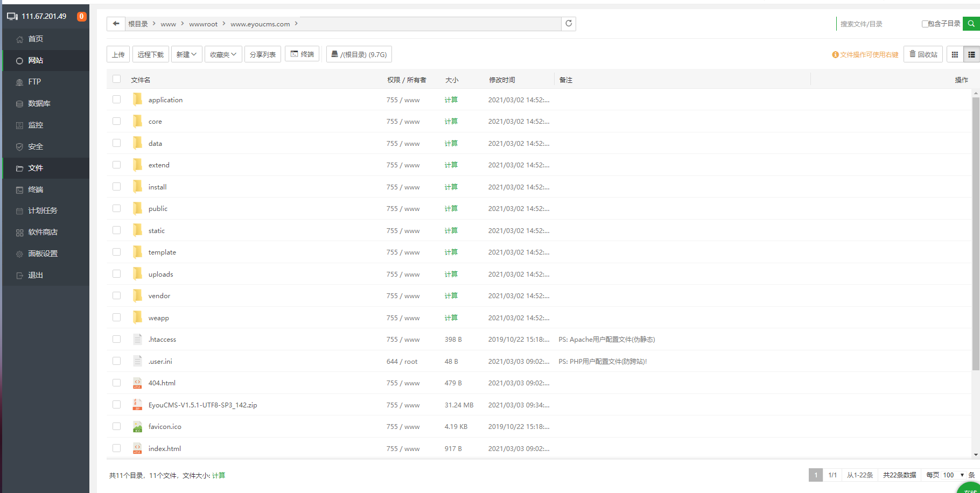Click the vertical scrollbar of file list
The image size is (980, 493).
point(975,231)
